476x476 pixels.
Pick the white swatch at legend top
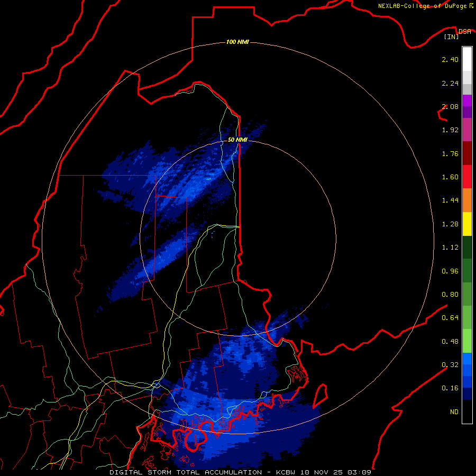467,59
